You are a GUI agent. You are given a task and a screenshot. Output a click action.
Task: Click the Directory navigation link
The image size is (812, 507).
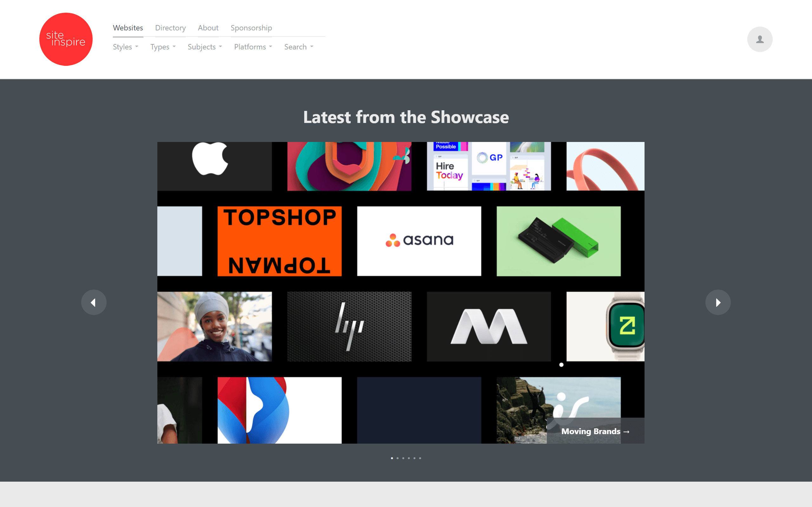pos(170,28)
